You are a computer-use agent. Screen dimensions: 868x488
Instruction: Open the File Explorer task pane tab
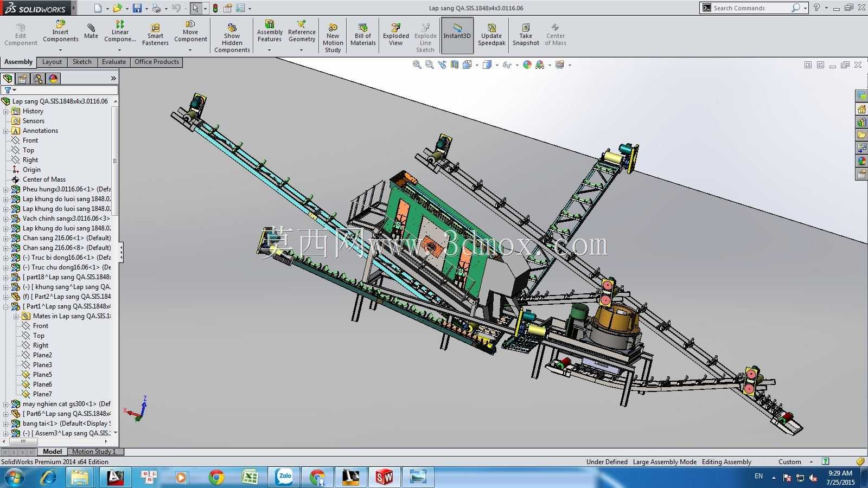(x=861, y=135)
